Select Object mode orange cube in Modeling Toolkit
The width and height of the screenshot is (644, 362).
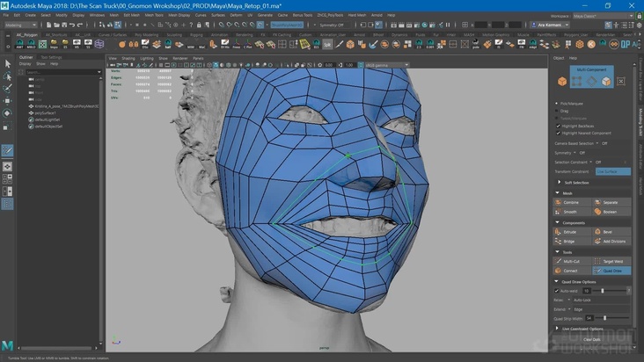click(x=562, y=81)
